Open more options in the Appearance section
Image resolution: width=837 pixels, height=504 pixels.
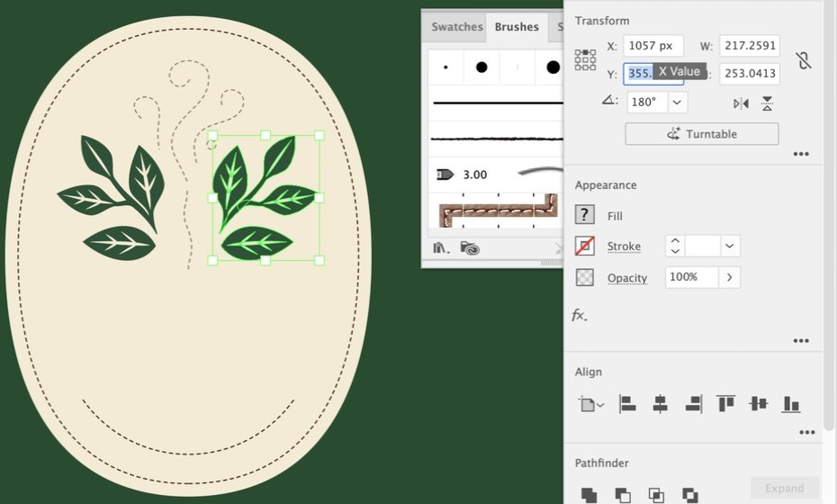(x=801, y=340)
